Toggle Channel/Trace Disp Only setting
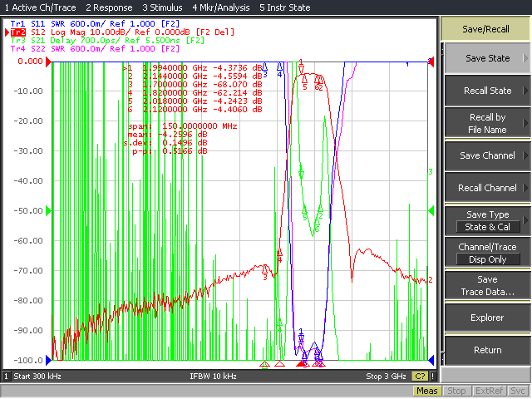This screenshot has width=532, height=399. click(488, 253)
